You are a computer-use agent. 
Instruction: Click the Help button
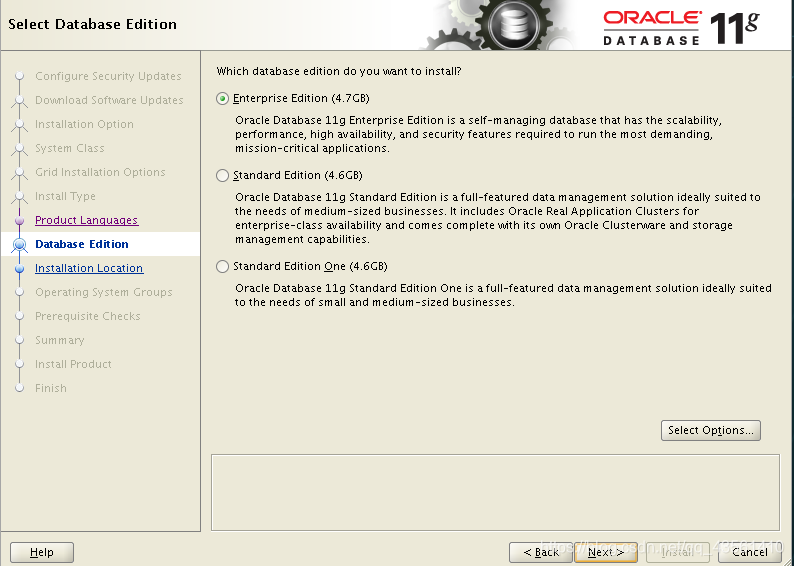(42, 552)
